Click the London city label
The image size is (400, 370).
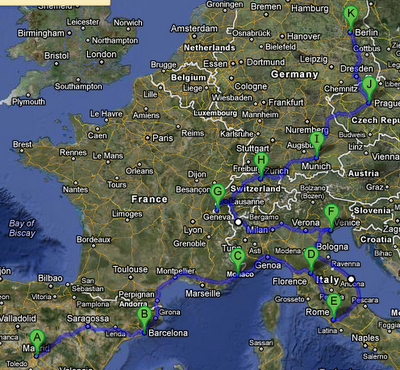point(101,54)
